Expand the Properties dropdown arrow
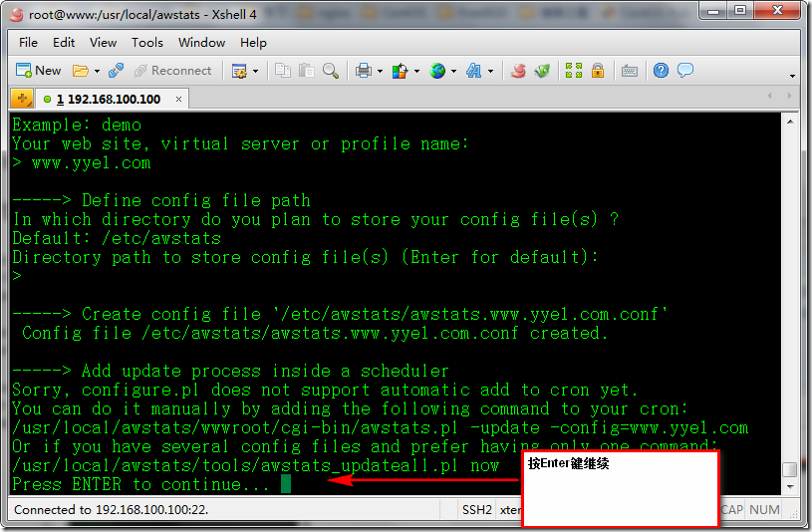This screenshot has width=812, height=532. click(255, 71)
